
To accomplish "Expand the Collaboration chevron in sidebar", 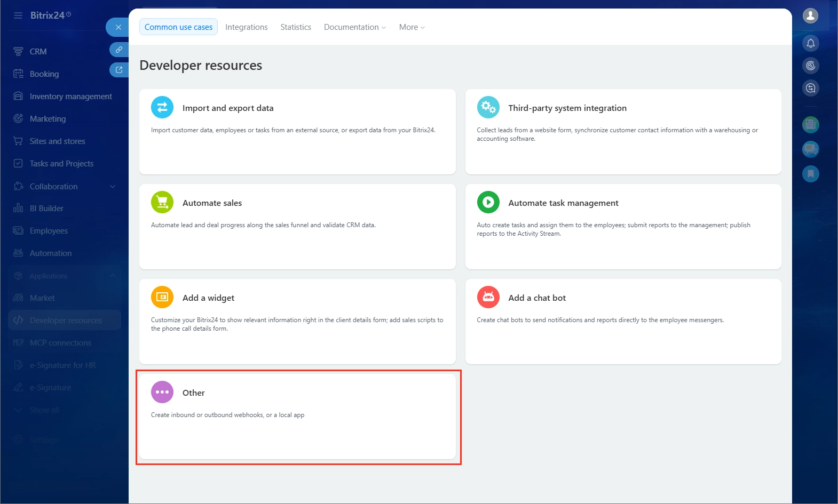I will click(x=113, y=187).
